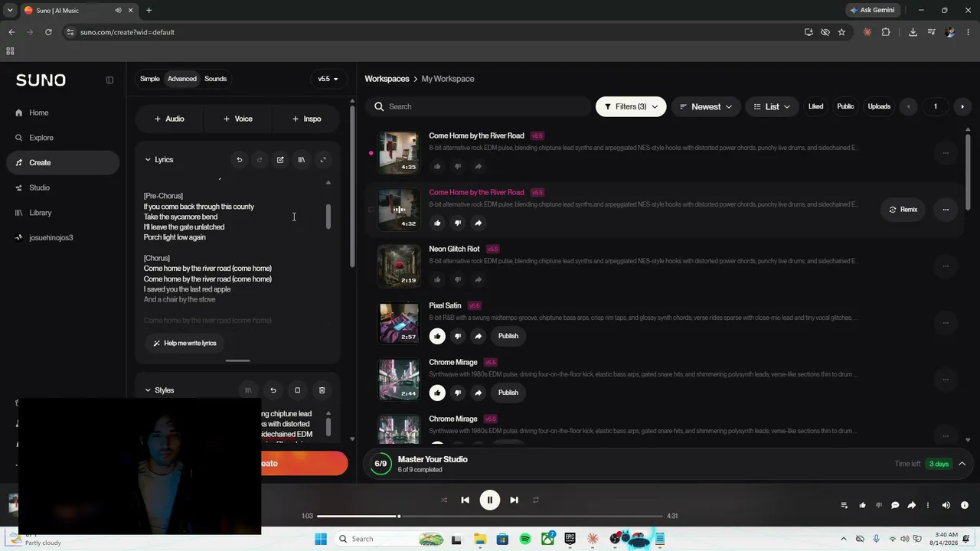The image size is (980, 551).
Task: Toggle the Liked songs filter
Action: [x=816, y=106]
